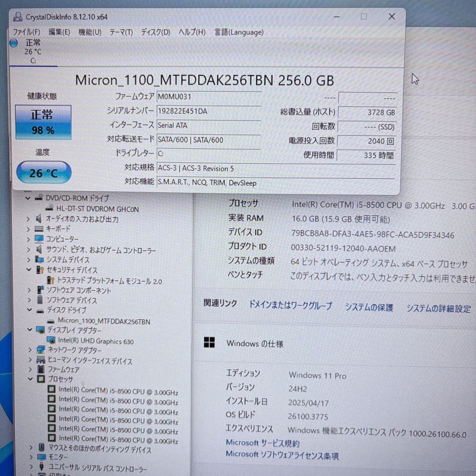Click the Windows logo beside Windows の仕様

[x=209, y=342]
